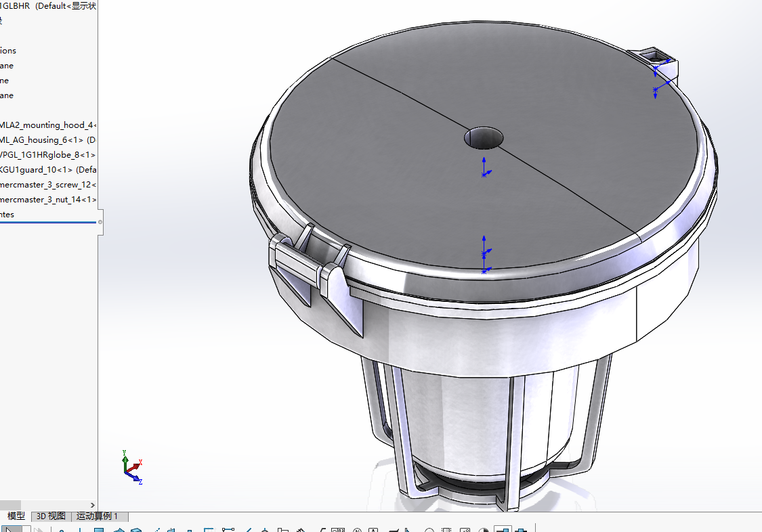Click the plane item showing 'ne'

coord(4,81)
